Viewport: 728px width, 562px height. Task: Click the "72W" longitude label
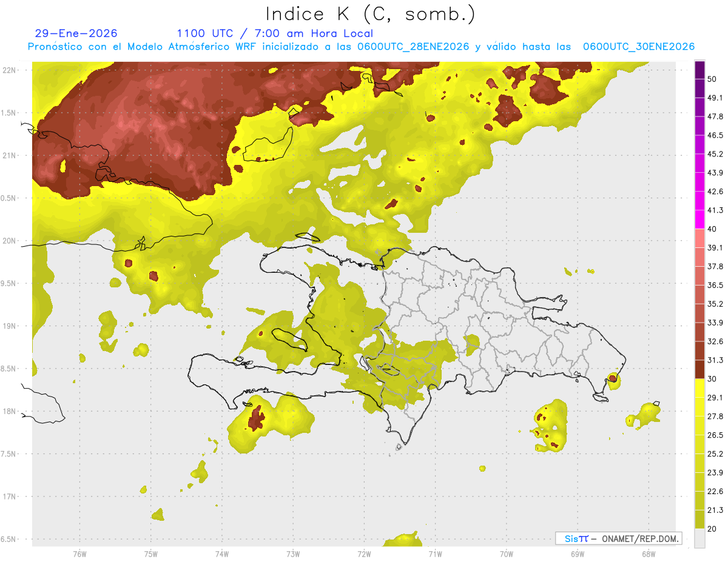(x=364, y=554)
